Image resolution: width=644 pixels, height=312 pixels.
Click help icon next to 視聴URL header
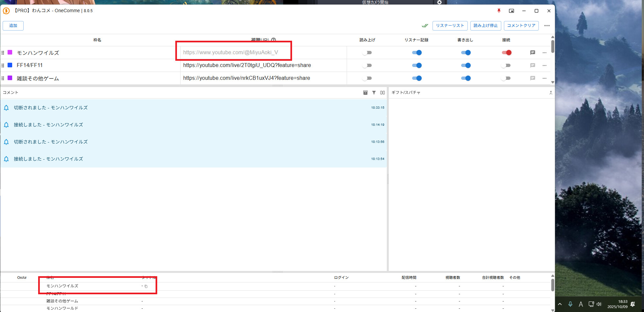(273, 40)
